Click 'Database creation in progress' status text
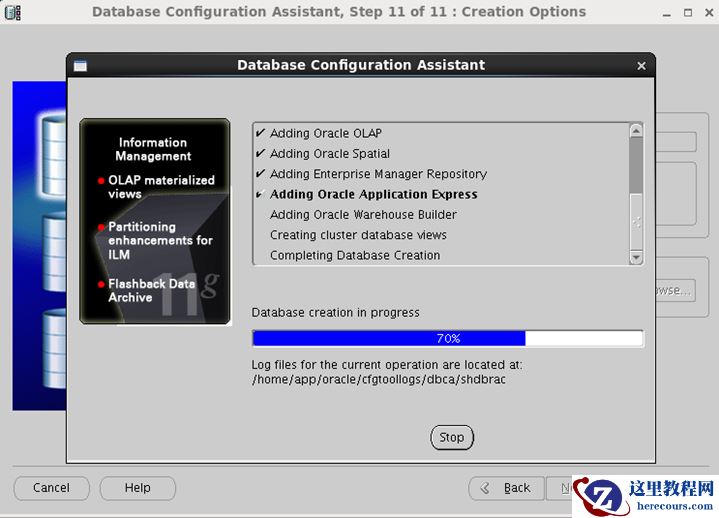The height and width of the screenshot is (518, 719). tap(335, 313)
